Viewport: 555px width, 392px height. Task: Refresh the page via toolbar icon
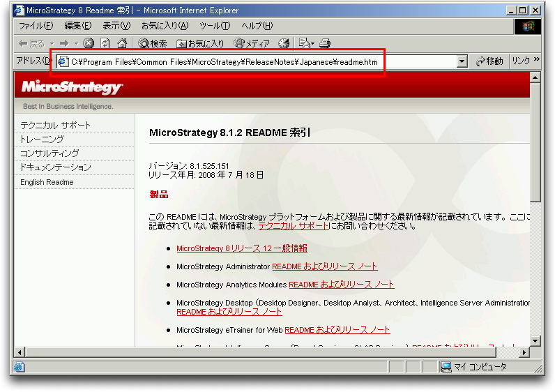(x=105, y=43)
